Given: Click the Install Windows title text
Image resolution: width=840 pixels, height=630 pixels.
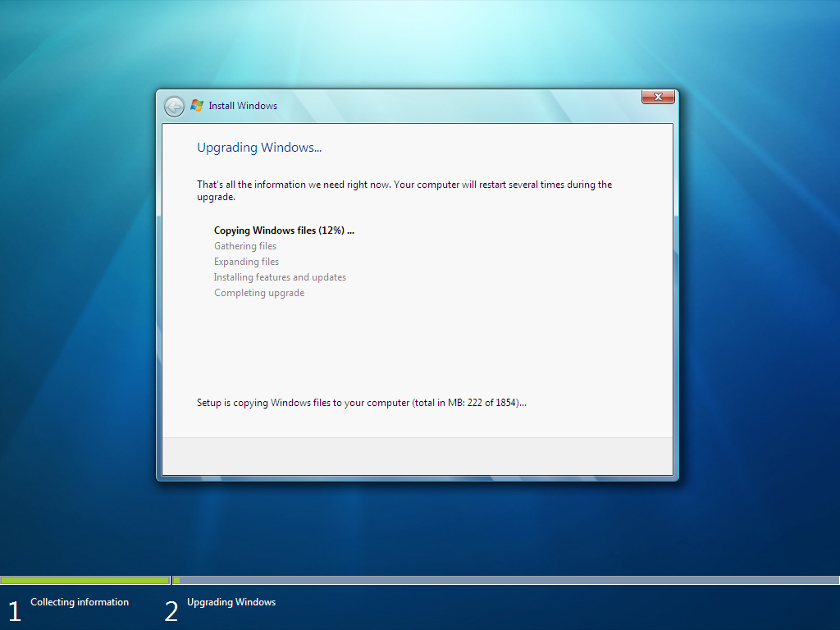Looking at the screenshot, I should point(243,106).
